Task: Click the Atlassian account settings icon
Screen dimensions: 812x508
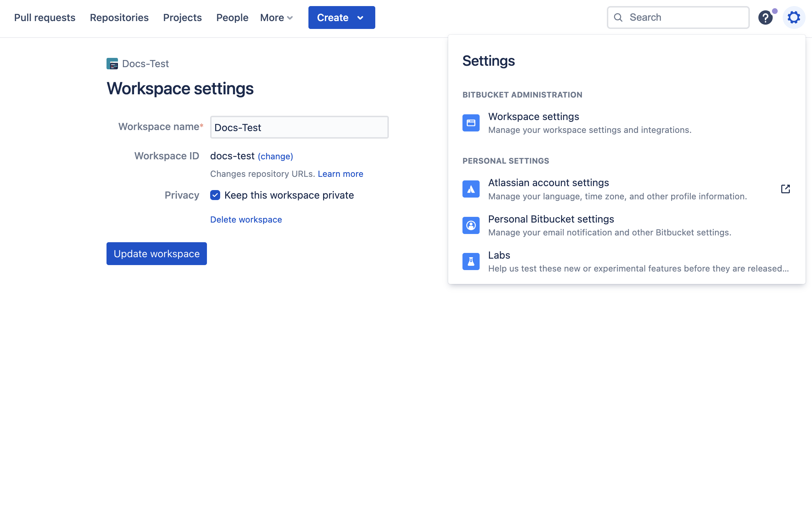Action: click(471, 189)
